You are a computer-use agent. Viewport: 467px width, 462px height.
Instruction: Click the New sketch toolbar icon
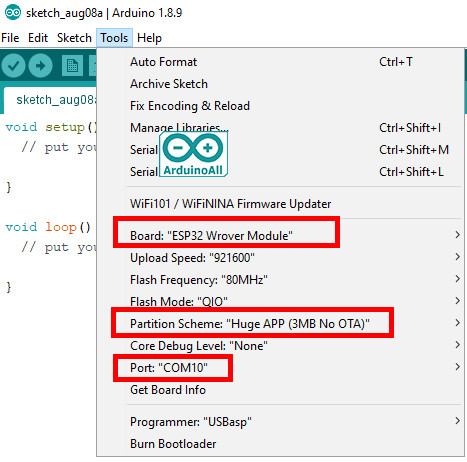(x=72, y=66)
